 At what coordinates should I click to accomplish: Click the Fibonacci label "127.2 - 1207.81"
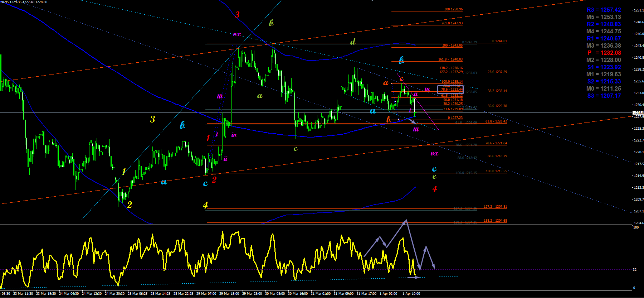tap(495, 207)
